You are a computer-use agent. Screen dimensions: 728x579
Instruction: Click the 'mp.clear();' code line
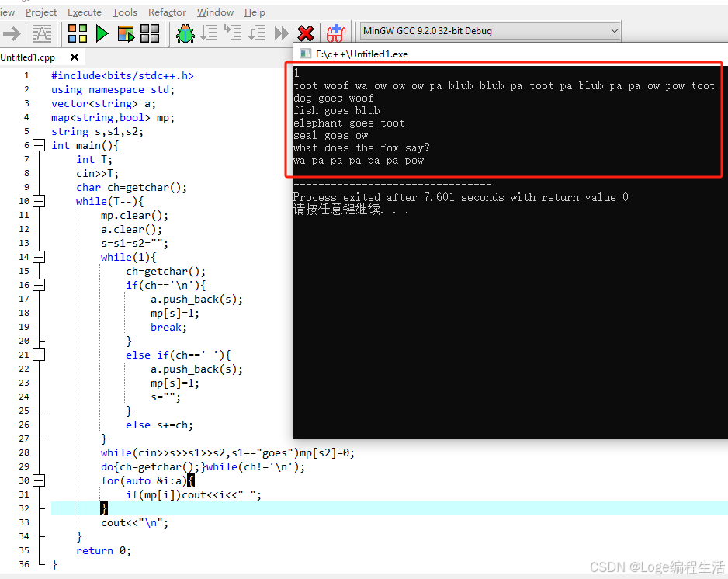coord(134,215)
